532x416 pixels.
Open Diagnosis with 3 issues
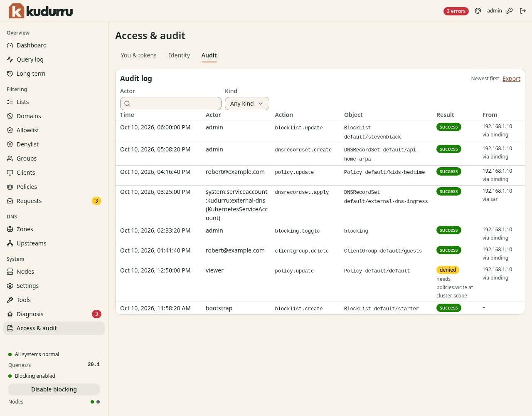click(x=54, y=314)
